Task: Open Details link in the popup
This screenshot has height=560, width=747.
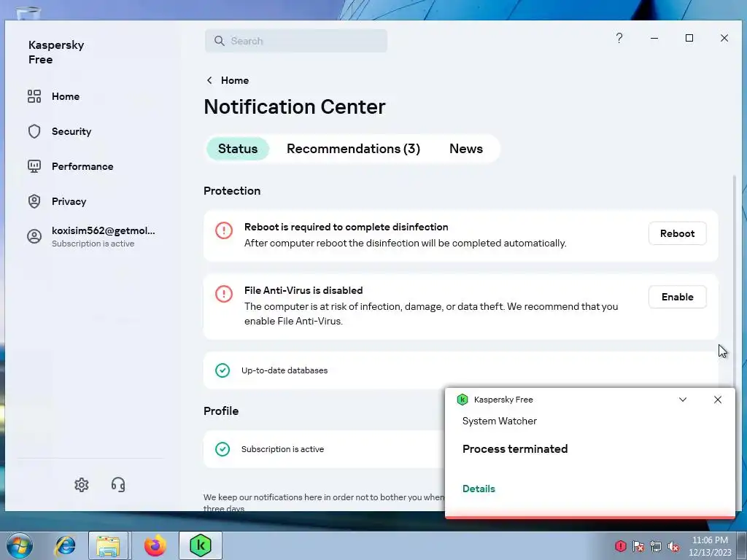Action: [x=479, y=489]
